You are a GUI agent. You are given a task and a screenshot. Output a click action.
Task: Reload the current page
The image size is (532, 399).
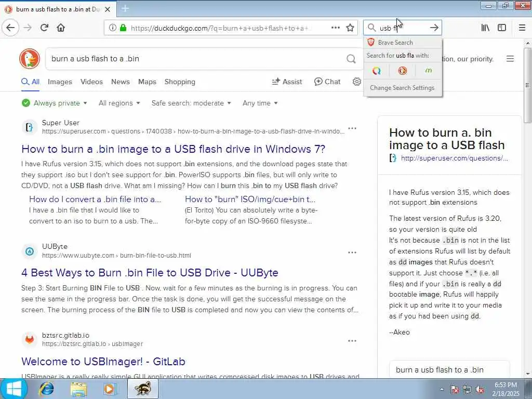(44, 28)
